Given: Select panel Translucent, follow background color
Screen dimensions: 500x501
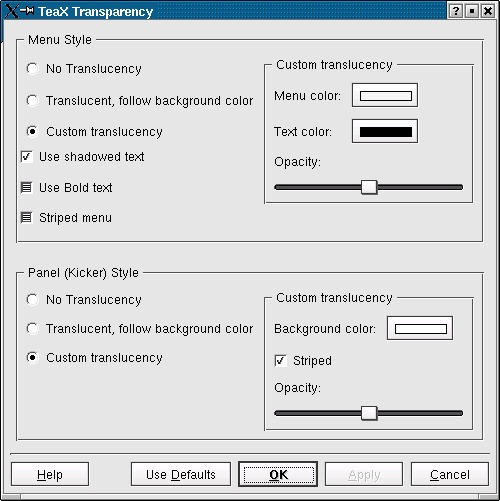Looking at the screenshot, I should [x=32, y=328].
